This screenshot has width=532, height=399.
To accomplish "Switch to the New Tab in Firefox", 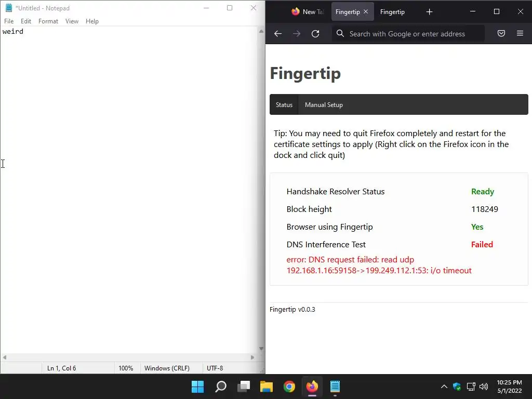I will [308, 11].
